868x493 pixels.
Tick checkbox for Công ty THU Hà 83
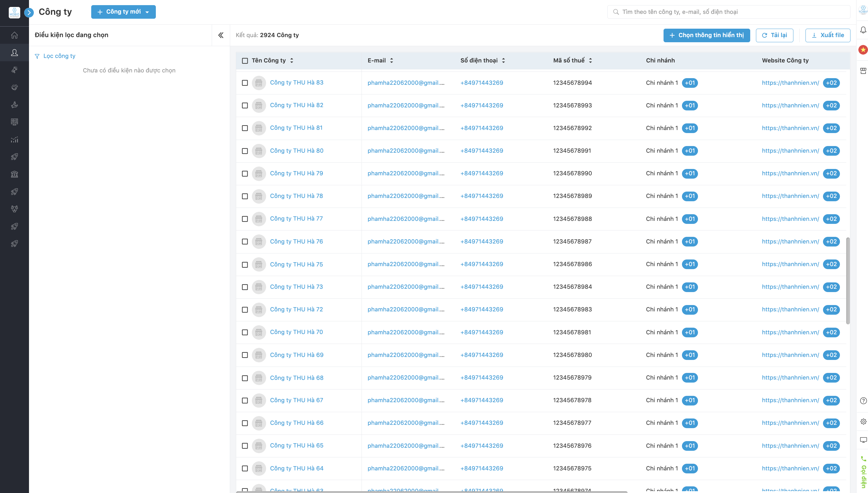[245, 83]
